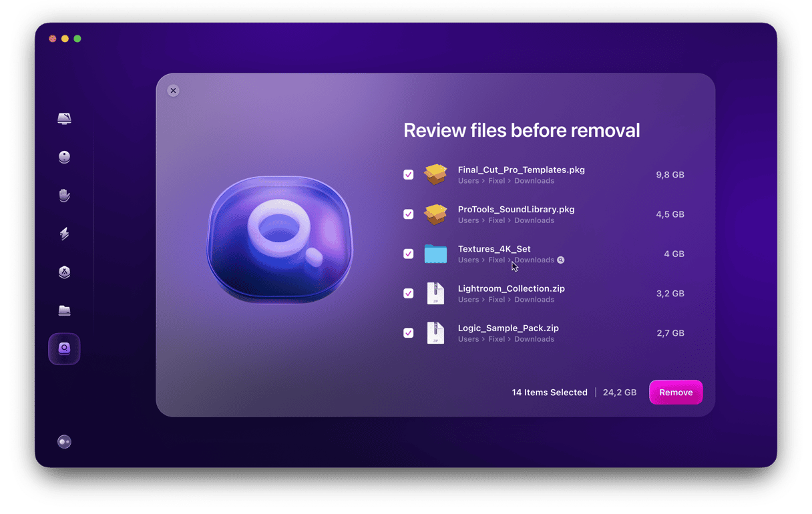Click the ProTools_SoundLibrary.pkg package icon

coord(435,214)
